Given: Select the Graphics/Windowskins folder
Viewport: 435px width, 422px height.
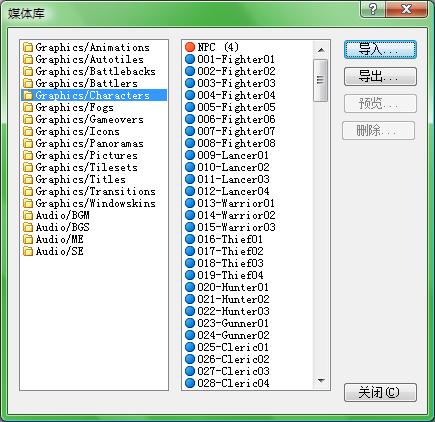Looking at the screenshot, I should [x=95, y=203].
